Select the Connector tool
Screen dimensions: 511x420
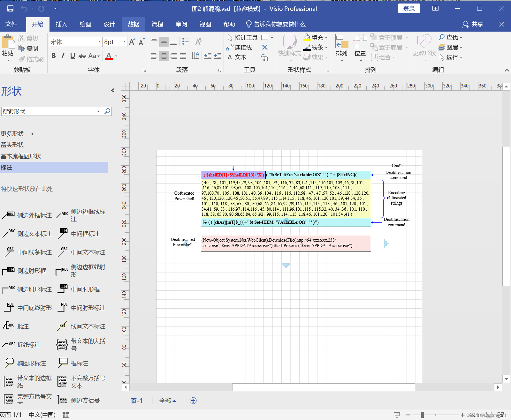coord(239,48)
